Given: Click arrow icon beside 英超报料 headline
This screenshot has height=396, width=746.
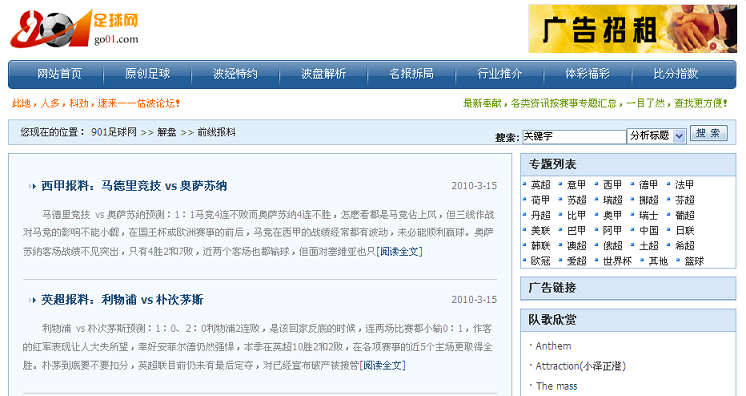Looking at the screenshot, I should [x=32, y=300].
